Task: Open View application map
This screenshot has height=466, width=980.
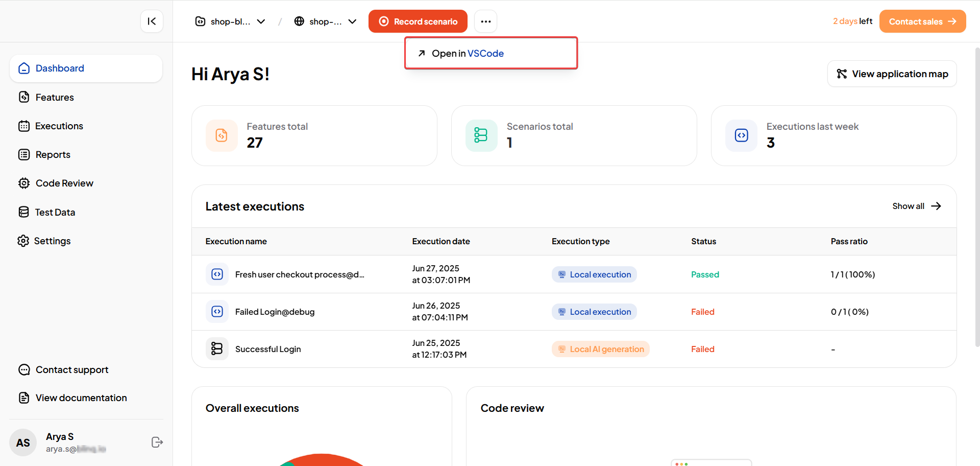Action: tap(892, 74)
